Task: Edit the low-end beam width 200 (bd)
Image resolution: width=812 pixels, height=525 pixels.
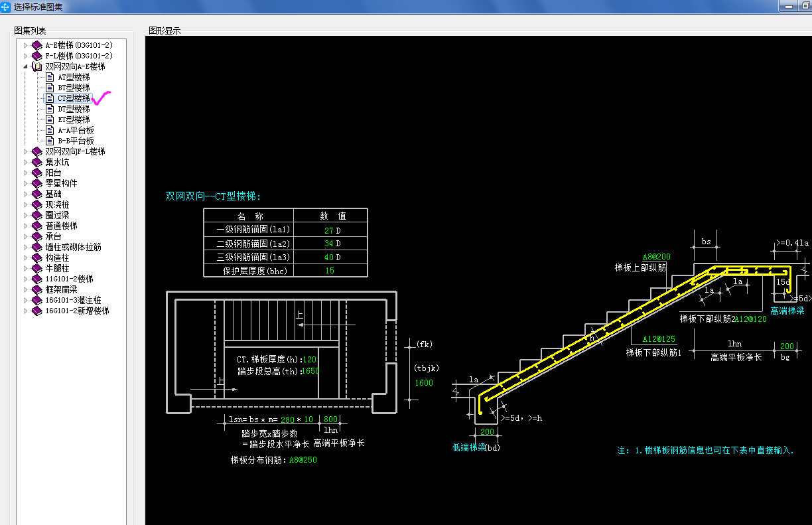Action: (488, 432)
